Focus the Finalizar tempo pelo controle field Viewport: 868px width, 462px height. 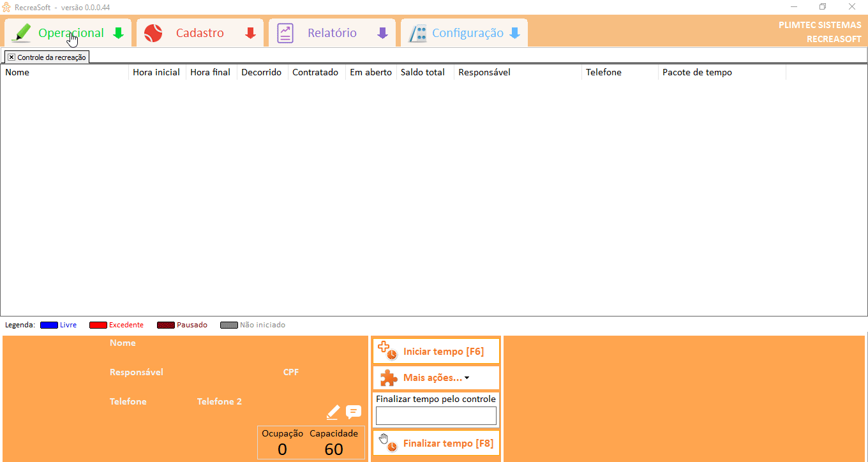tap(436, 416)
